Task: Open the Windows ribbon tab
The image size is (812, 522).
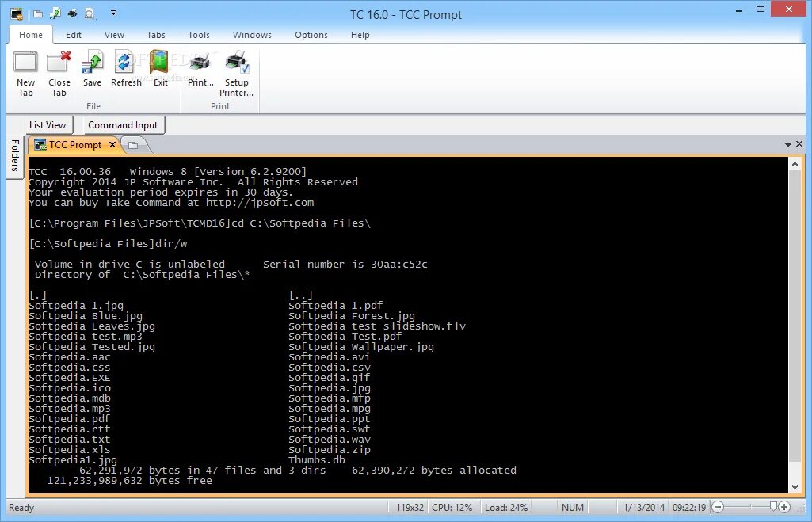Action: coord(252,35)
